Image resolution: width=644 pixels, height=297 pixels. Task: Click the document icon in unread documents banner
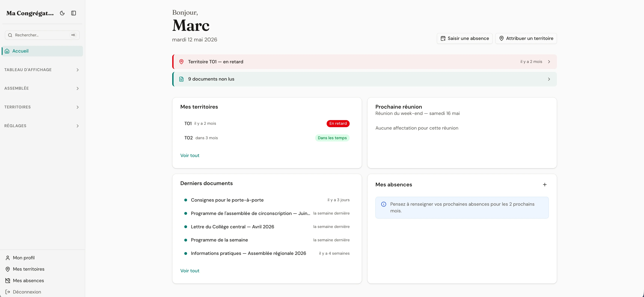182,79
